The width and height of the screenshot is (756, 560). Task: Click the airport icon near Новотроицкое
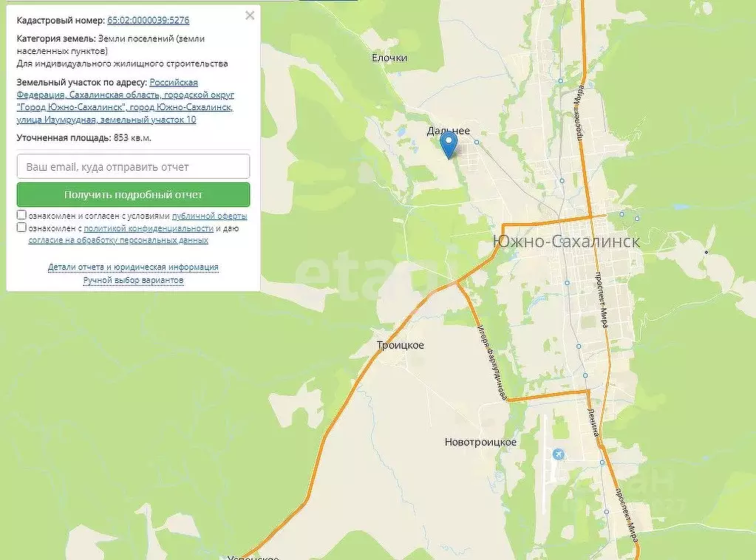coord(559,454)
